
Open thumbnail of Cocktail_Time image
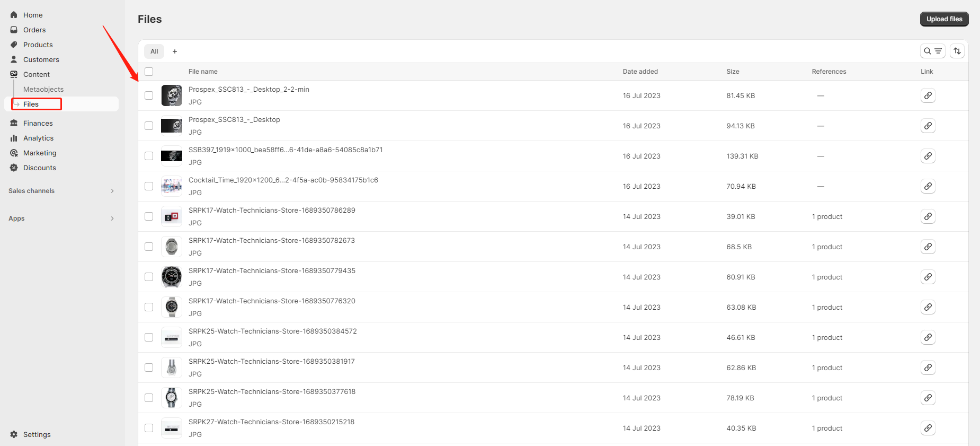[172, 186]
